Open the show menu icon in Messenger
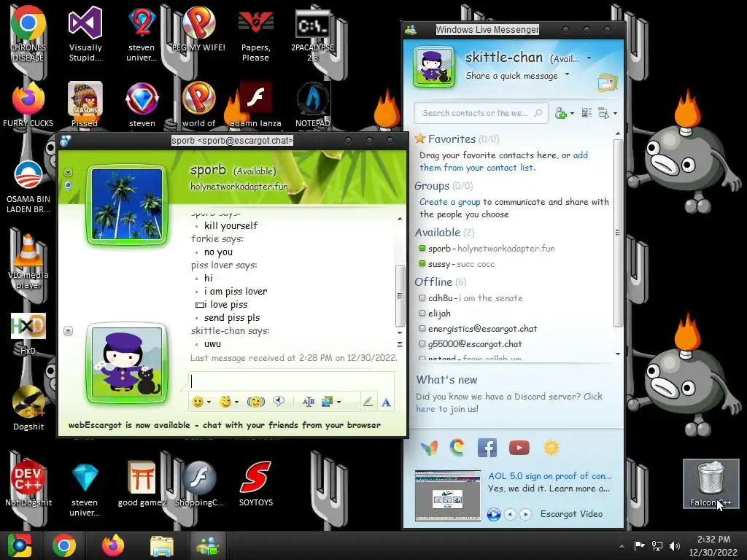The image size is (747, 560). [604, 113]
